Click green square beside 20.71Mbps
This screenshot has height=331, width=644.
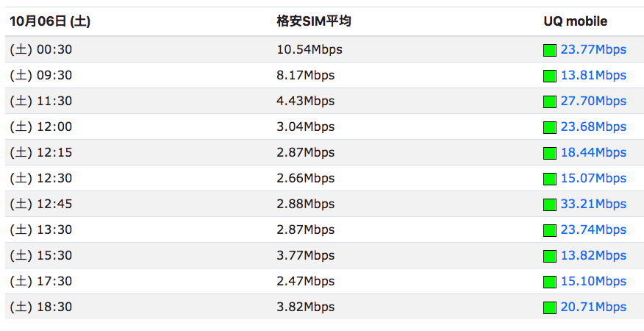pos(550,307)
